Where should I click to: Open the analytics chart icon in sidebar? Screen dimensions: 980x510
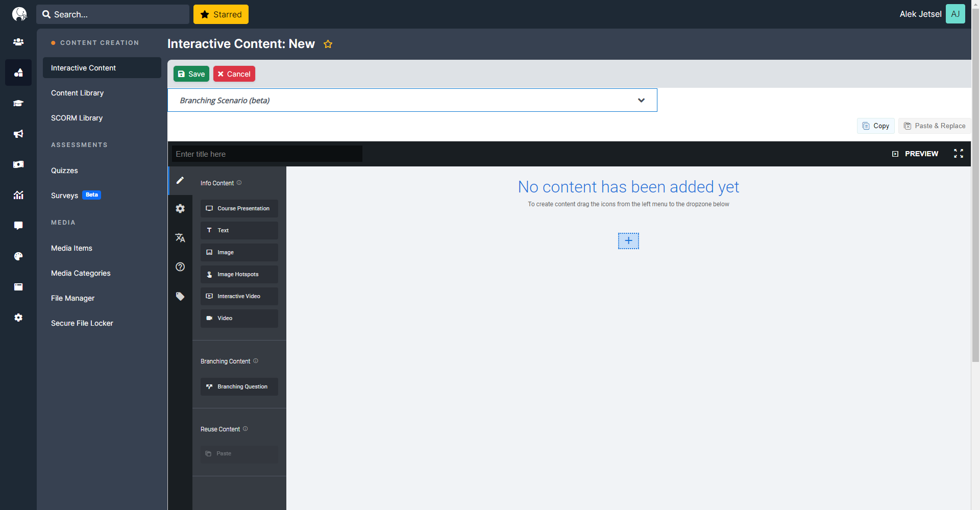pyautogui.click(x=18, y=195)
